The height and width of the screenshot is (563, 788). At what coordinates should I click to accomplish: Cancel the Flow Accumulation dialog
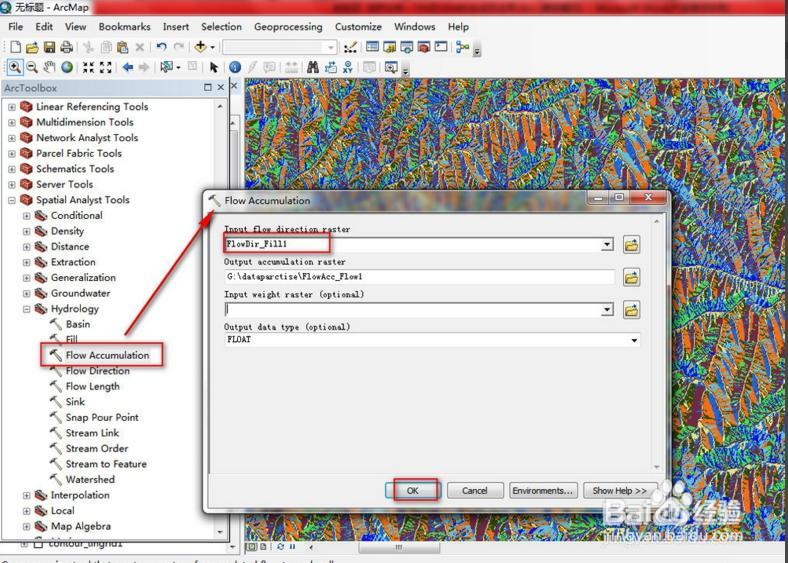point(475,491)
